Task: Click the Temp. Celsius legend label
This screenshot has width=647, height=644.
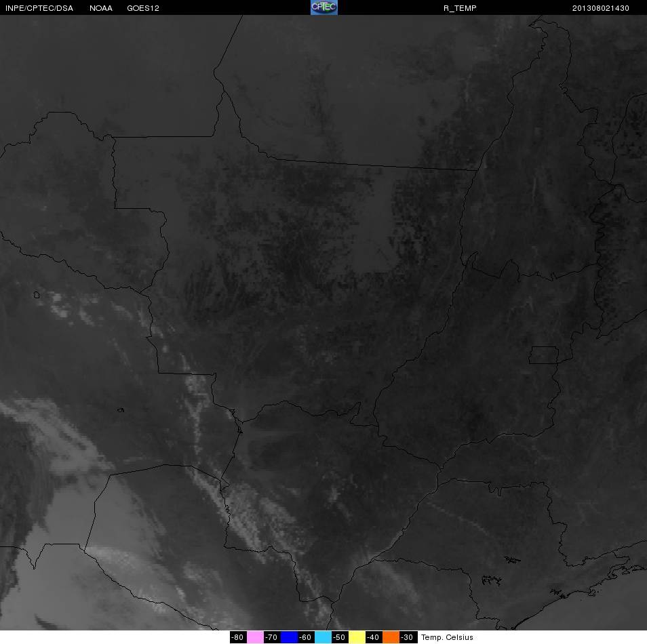Action: [447, 637]
